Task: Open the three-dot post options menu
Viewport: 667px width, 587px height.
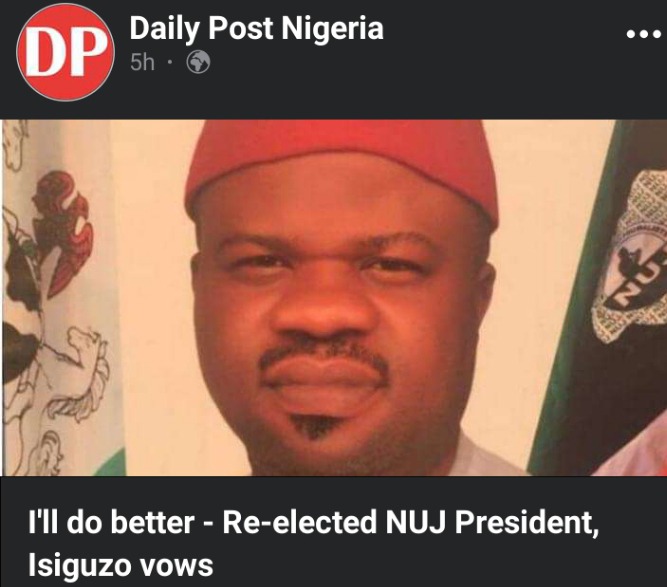Action: click(x=644, y=34)
